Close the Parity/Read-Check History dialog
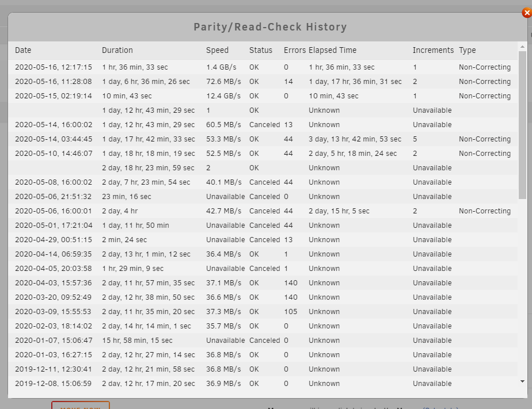The height and width of the screenshot is (409, 532). (x=527, y=13)
